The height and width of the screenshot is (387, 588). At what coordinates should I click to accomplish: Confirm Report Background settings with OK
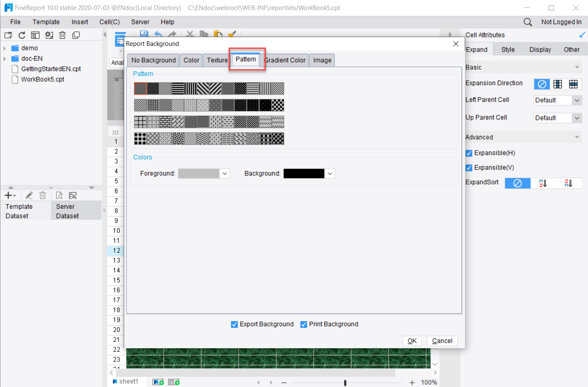click(412, 341)
